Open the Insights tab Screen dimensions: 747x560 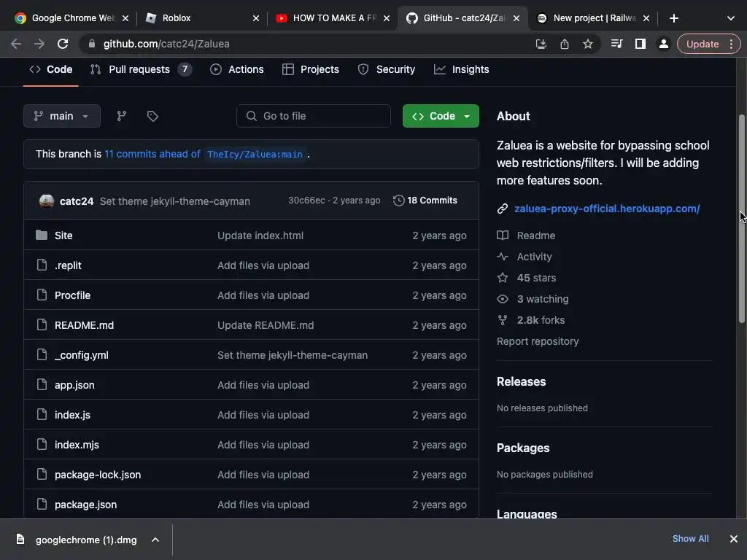click(461, 69)
